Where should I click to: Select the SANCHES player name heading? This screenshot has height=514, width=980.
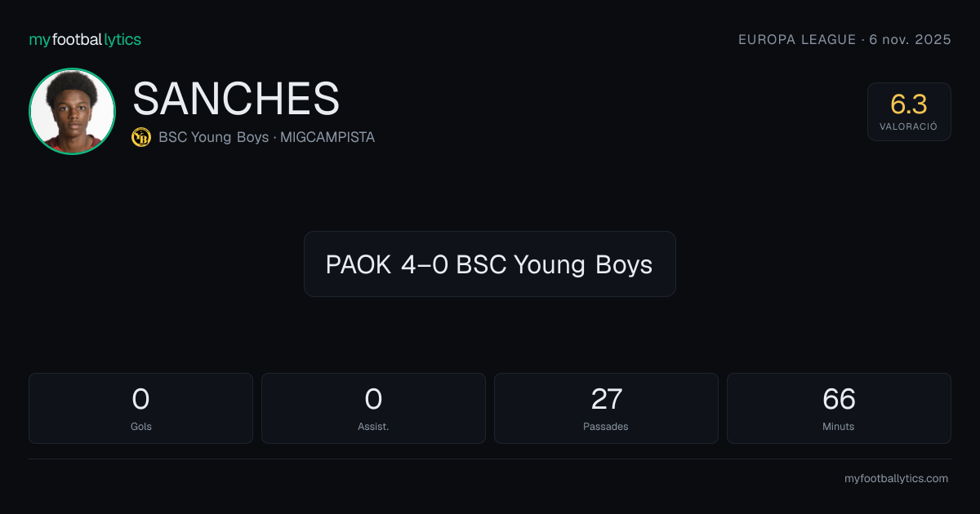236,99
